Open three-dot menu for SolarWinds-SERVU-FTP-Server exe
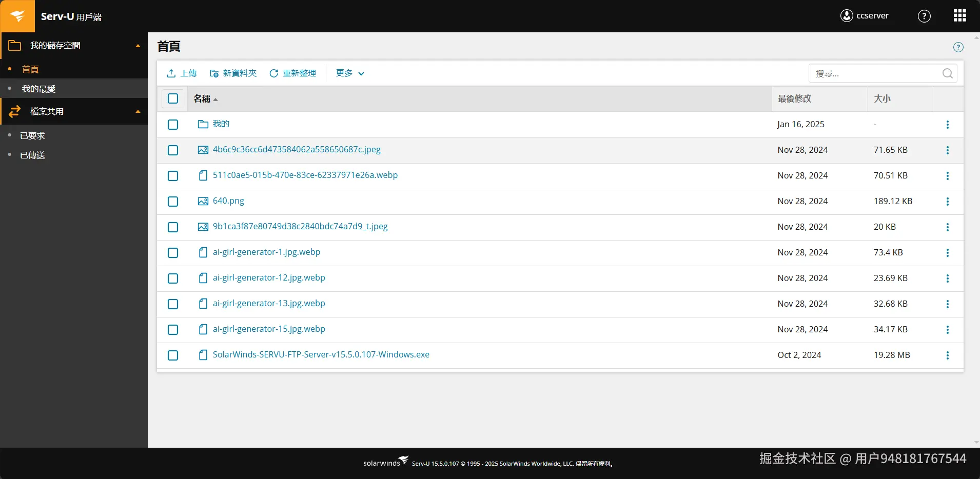This screenshot has height=479, width=980. click(948, 355)
